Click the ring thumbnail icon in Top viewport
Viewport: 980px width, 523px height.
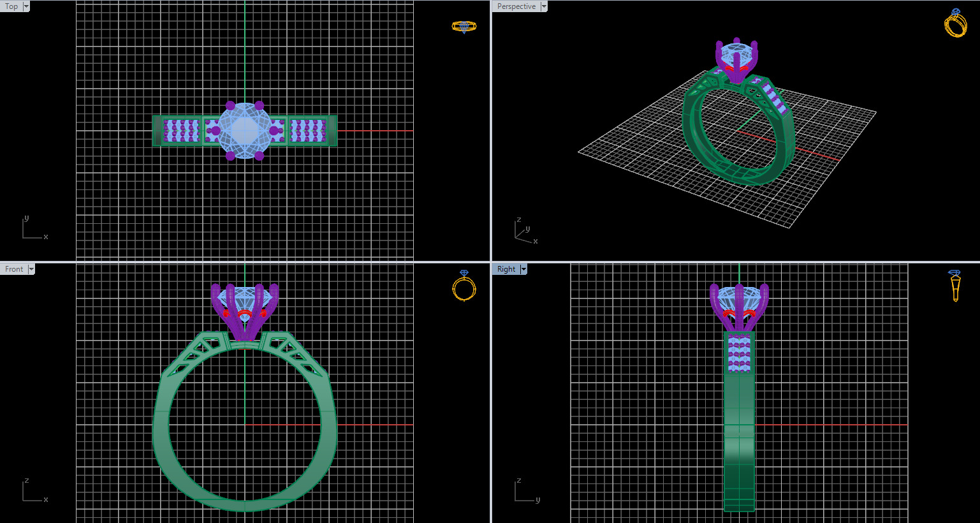[464, 26]
